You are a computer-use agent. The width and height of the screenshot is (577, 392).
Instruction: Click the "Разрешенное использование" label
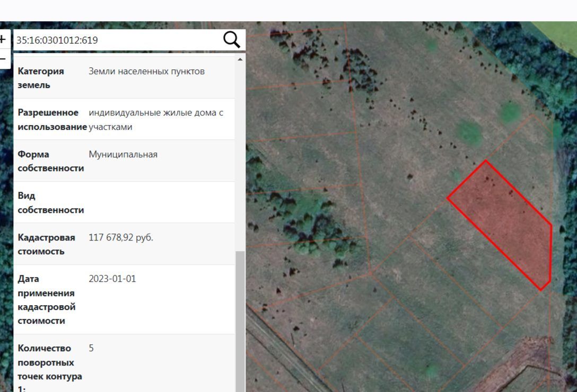pos(52,120)
